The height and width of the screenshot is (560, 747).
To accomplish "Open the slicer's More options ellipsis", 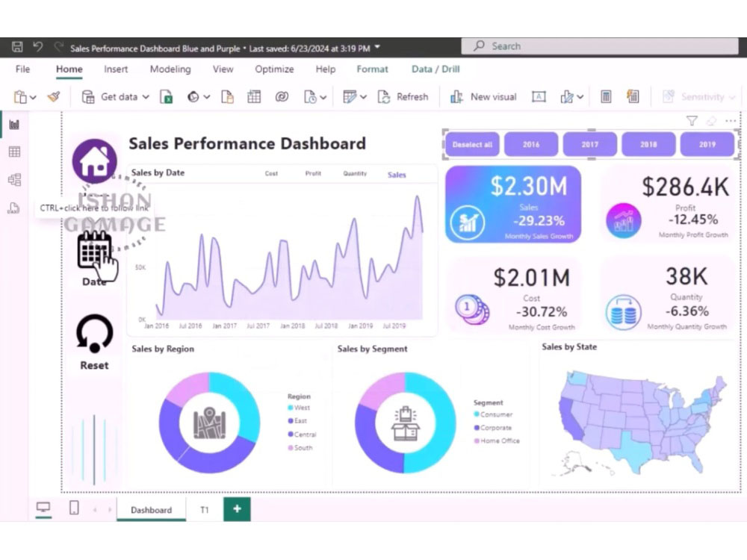I will click(731, 121).
